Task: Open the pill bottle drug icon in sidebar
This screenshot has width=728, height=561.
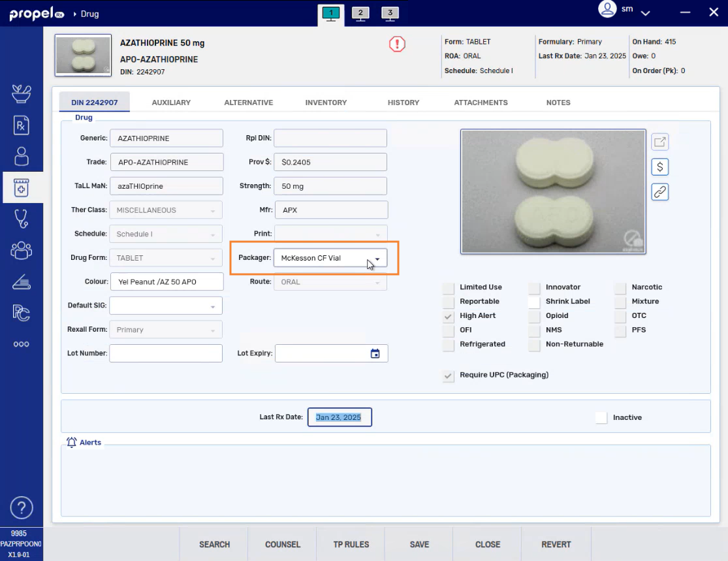Action: tap(22, 187)
